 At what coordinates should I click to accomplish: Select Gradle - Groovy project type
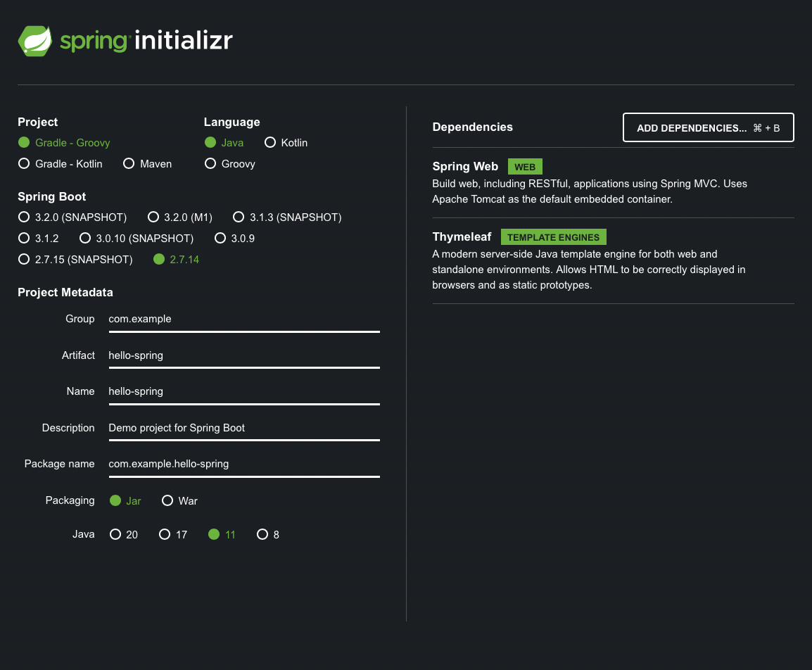click(x=64, y=142)
